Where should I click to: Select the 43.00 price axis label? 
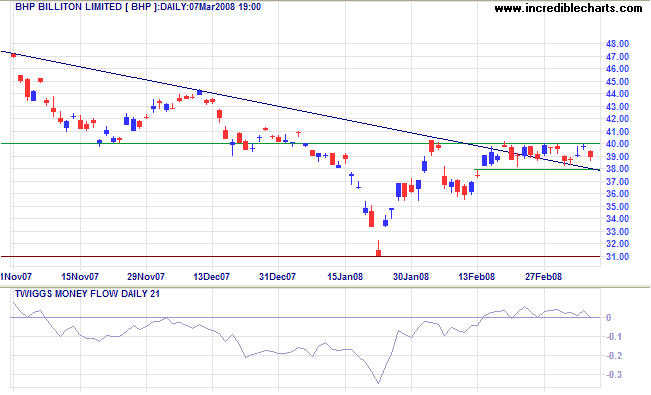(617, 107)
